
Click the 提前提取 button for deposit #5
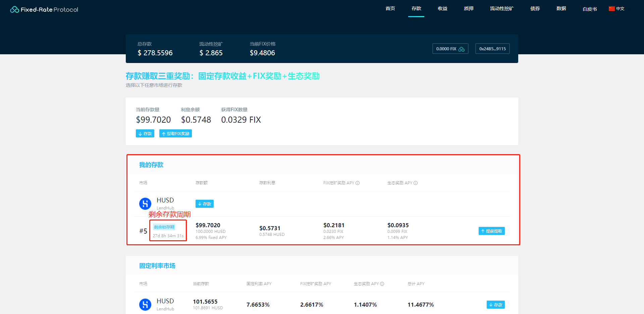pos(491,231)
